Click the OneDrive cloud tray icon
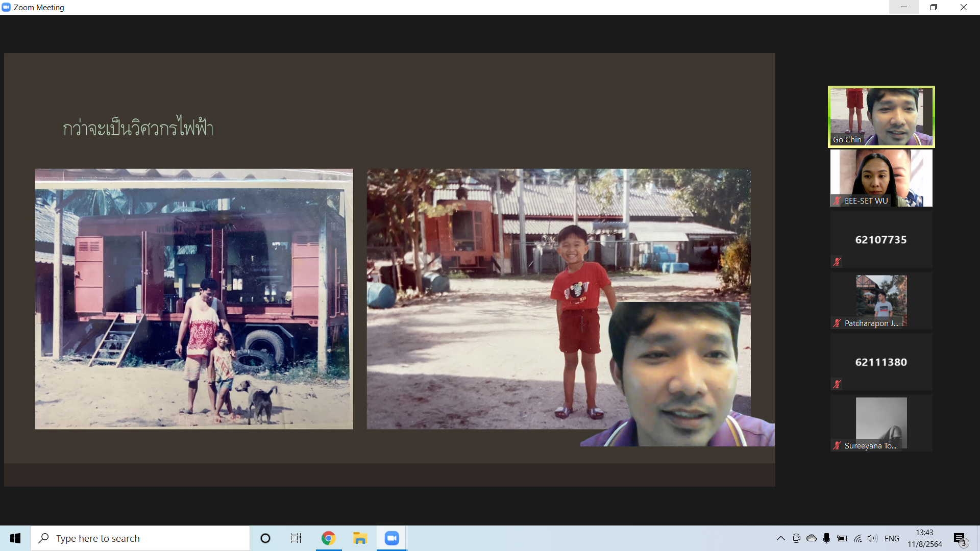The height and width of the screenshot is (551, 980). [x=811, y=538]
